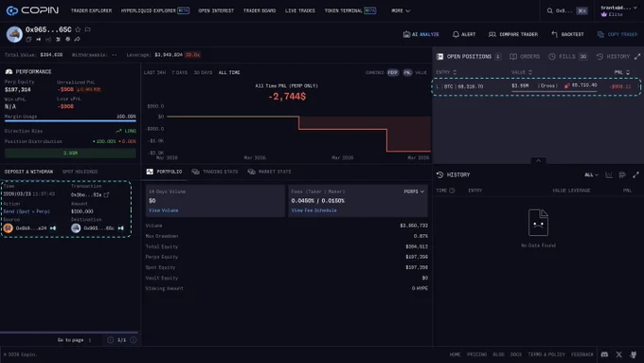The width and height of the screenshot is (644, 363).
Task: Open the History ALL filter dropdown
Action: [591, 175]
